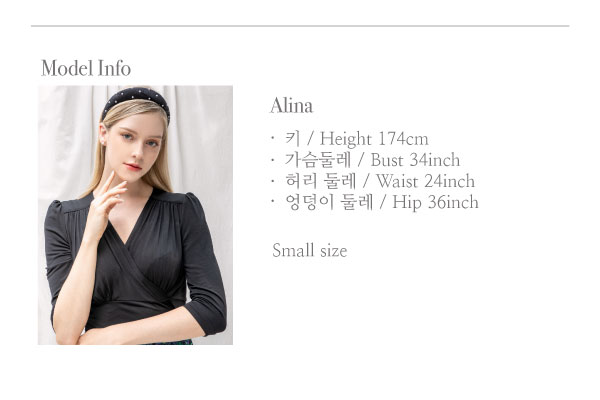Click the bullet point before Height
Viewport: 600px width, 400px height.
click(273, 139)
